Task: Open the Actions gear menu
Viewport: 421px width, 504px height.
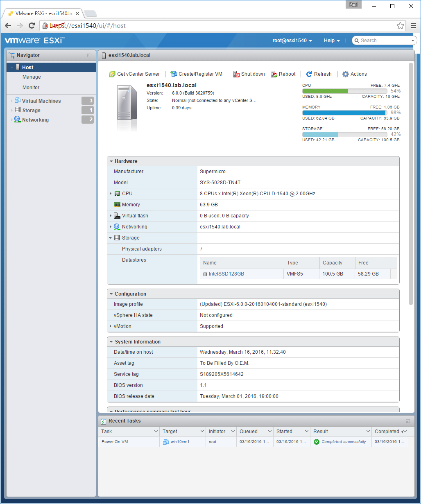Action: coord(355,74)
